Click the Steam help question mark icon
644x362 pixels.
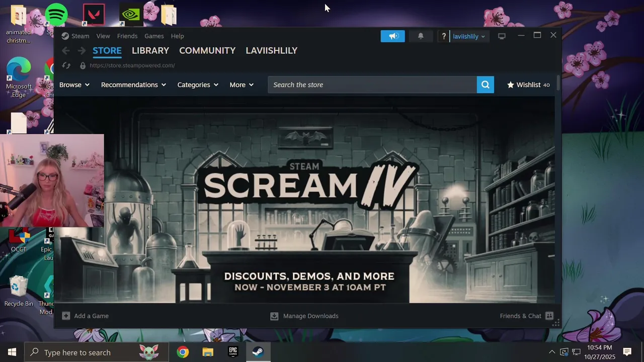[x=444, y=36]
